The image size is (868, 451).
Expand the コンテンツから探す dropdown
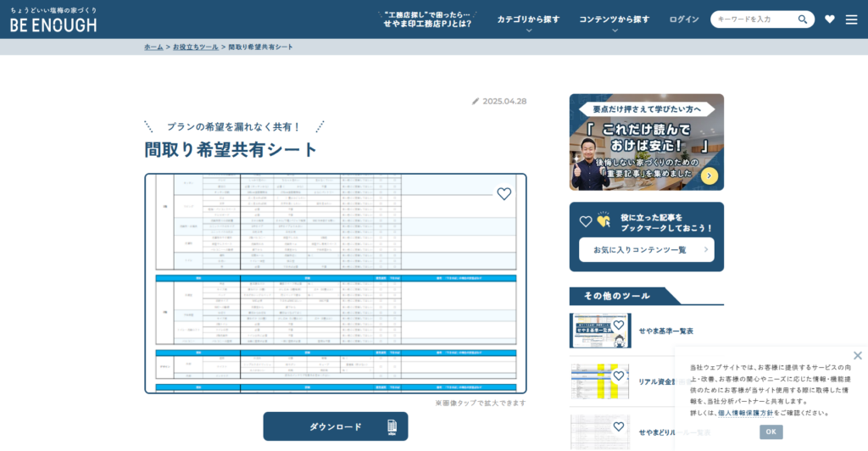[615, 19]
